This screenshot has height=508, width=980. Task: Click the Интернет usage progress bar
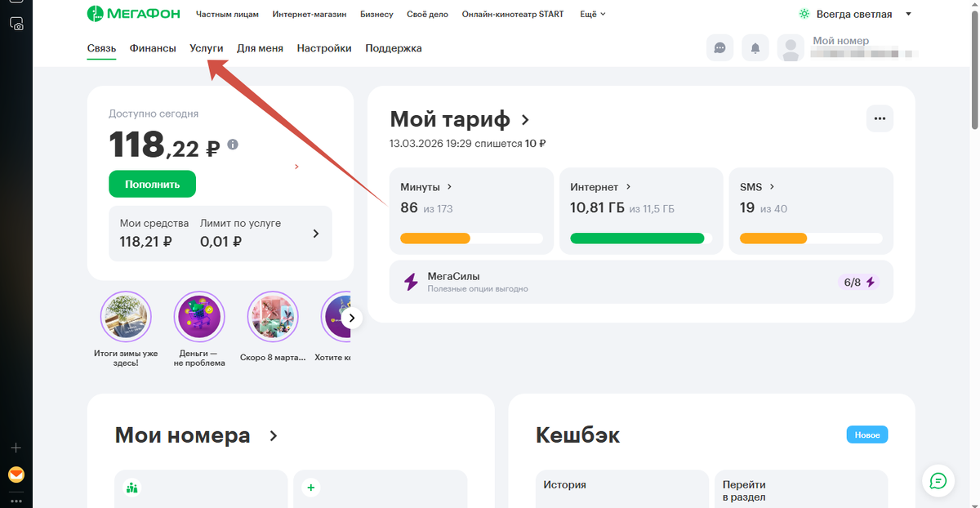641,238
